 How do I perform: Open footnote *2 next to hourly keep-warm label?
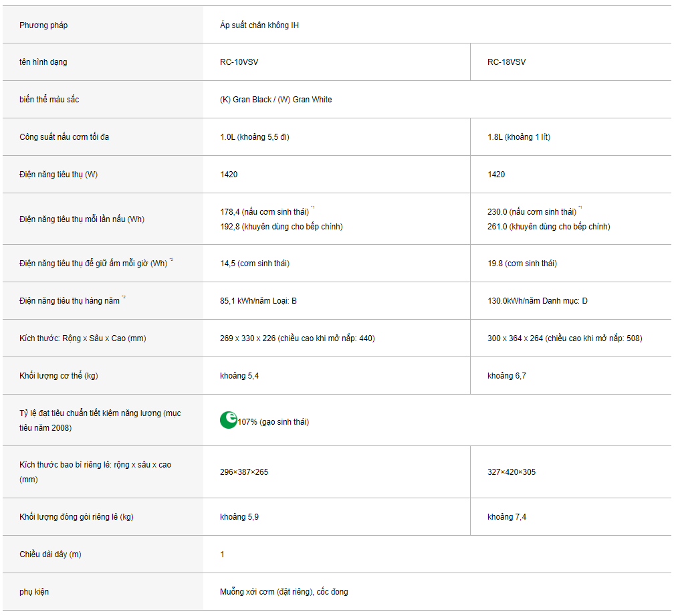tap(171, 260)
